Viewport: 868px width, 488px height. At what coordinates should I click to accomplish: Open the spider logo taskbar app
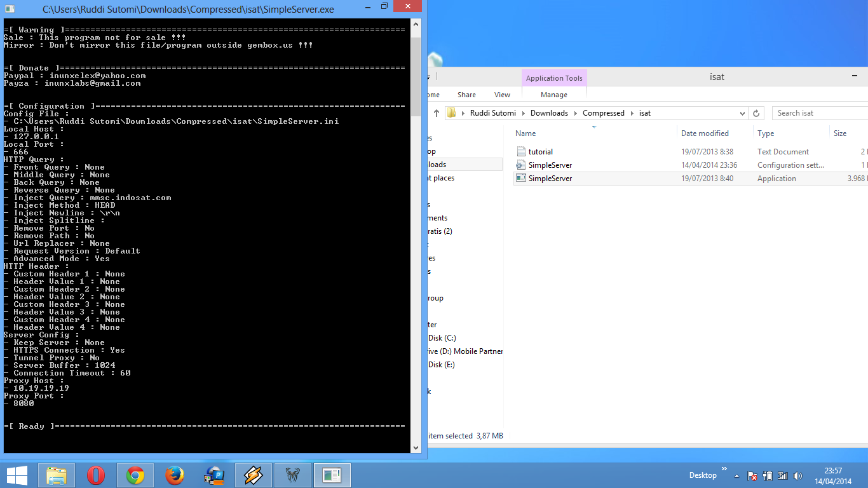[x=292, y=475]
